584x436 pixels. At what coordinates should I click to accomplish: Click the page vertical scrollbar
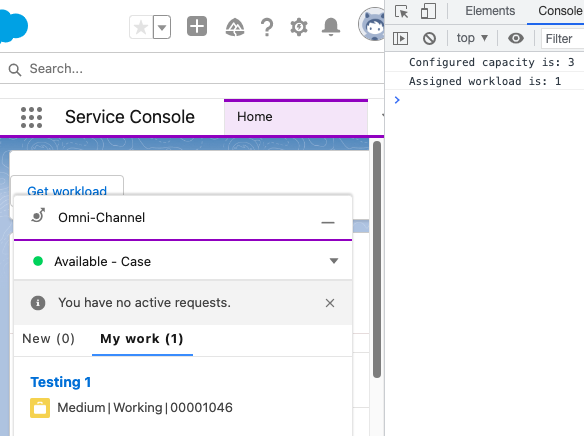[x=377, y=260]
